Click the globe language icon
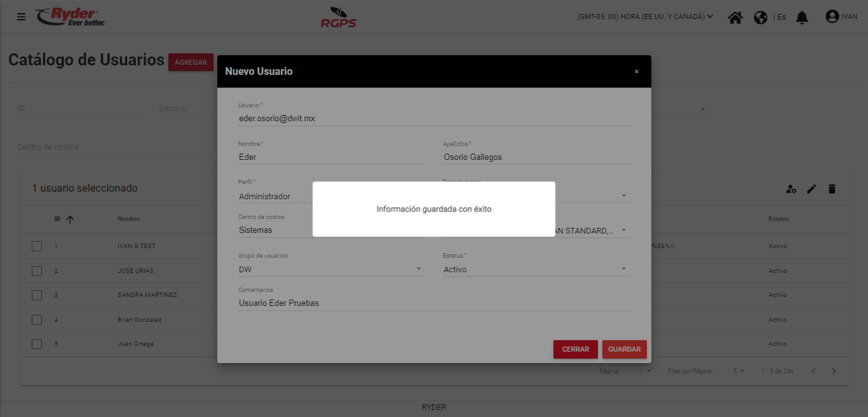The image size is (868, 417). click(x=761, y=17)
